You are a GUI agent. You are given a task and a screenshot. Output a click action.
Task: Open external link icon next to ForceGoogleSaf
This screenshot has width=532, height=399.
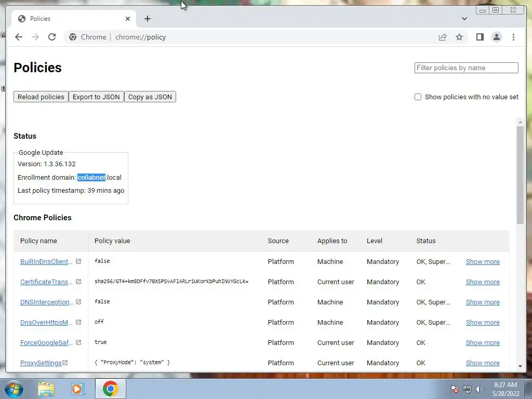coord(78,342)
